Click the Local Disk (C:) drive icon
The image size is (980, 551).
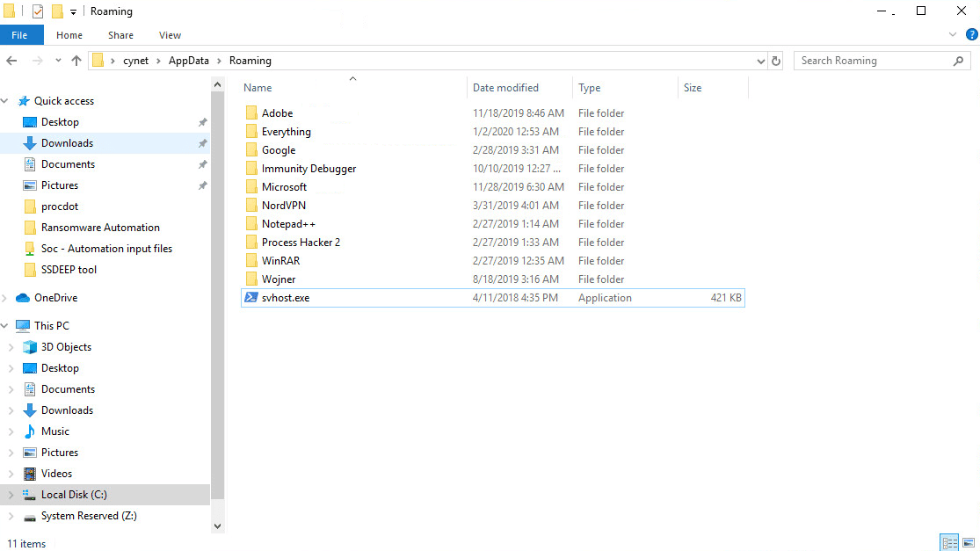pos(29,495)
